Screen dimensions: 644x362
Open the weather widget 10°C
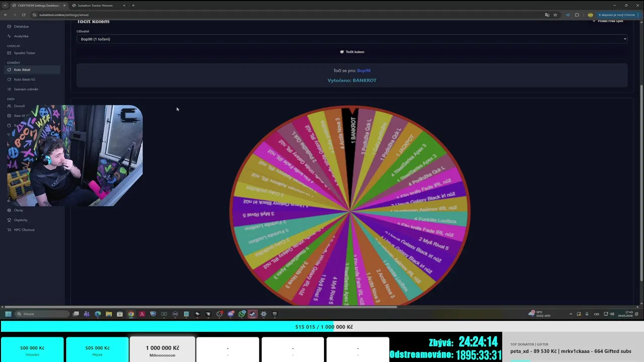click(x=538, y=314)
